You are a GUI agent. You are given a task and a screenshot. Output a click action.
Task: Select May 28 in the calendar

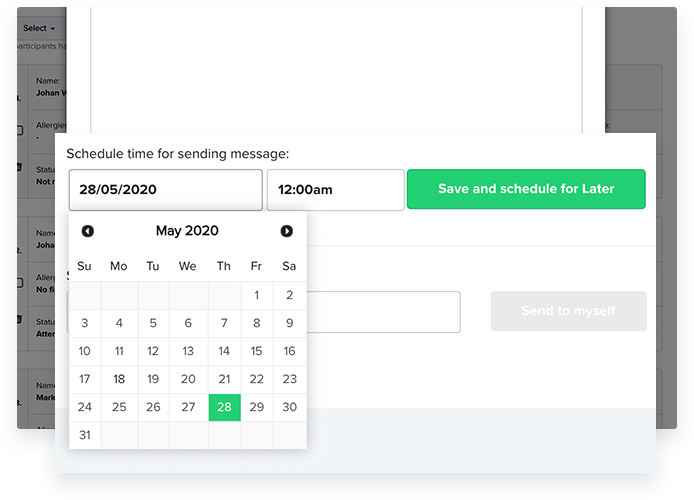tap(224, 407)
